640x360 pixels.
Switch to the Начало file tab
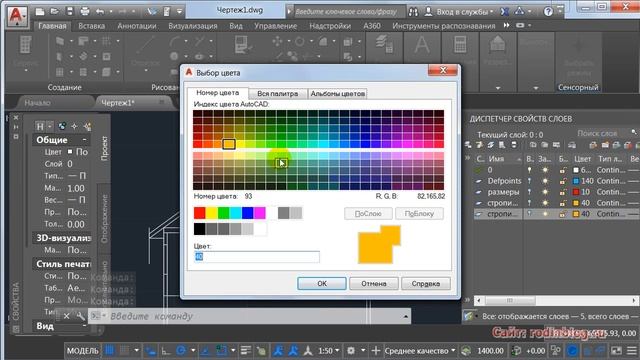[x=38, y=103]
